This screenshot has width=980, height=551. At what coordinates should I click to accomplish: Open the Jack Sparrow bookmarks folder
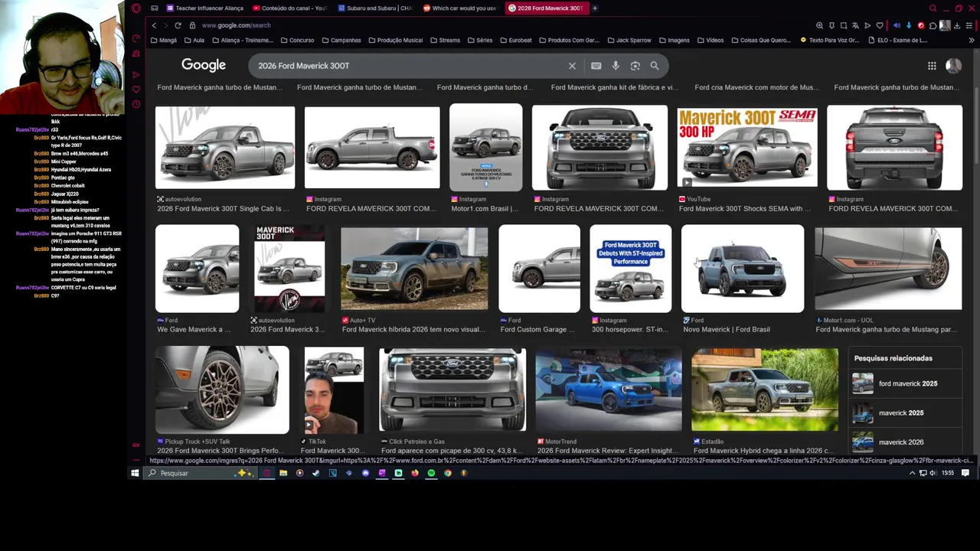(x=628, y=40)
